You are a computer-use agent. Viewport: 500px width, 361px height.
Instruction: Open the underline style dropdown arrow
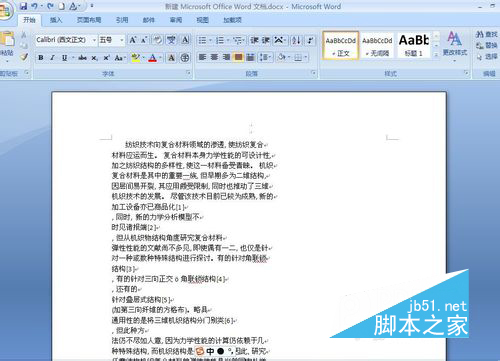pyautogui.click(x=73, y=58)
